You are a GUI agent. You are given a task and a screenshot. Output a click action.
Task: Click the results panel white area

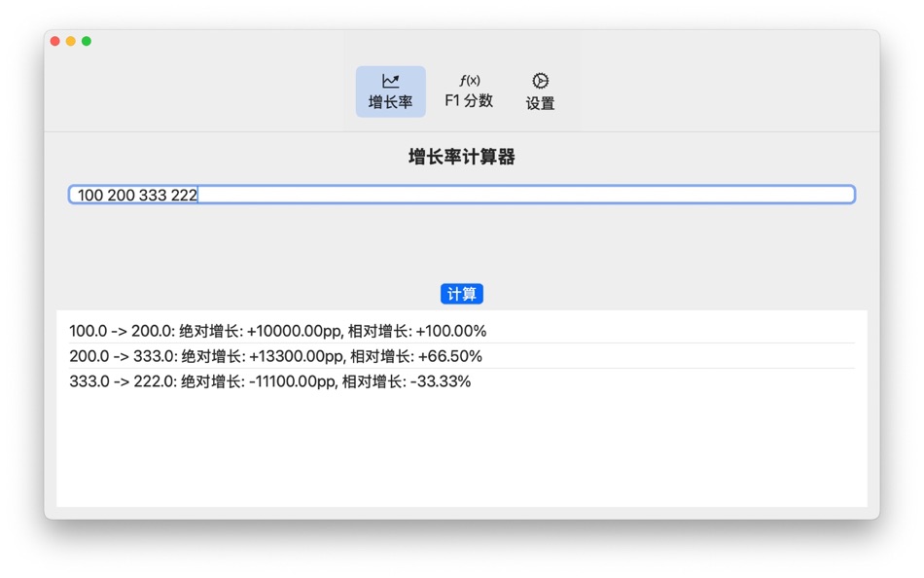pos(461,448)
